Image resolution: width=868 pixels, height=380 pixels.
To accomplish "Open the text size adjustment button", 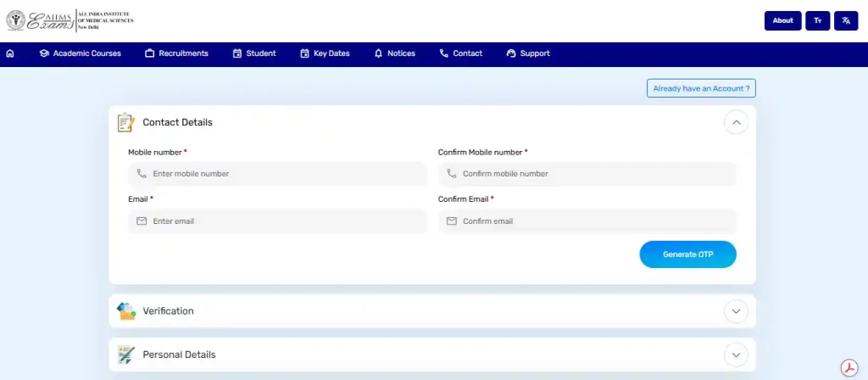I will [x=818, y=20].
